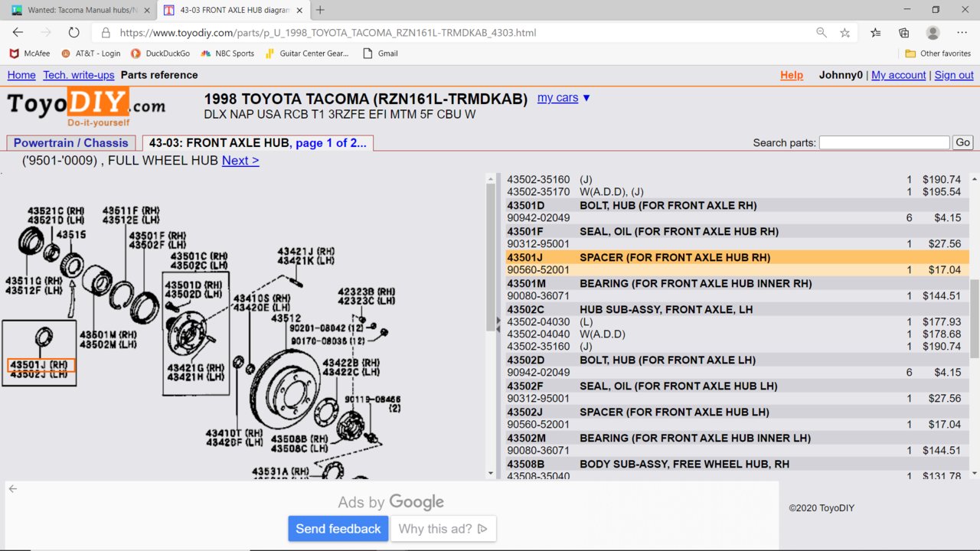
Task: Click the Why this ad? button
Action: pyautogui.click(x=443, y=529)
